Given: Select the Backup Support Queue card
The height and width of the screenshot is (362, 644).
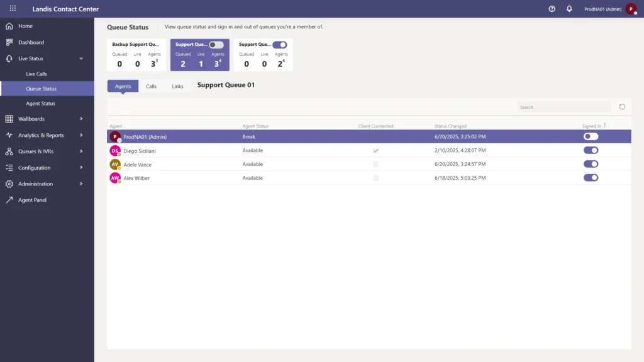Looking at the screenshot, I should [x=136, y=55].
